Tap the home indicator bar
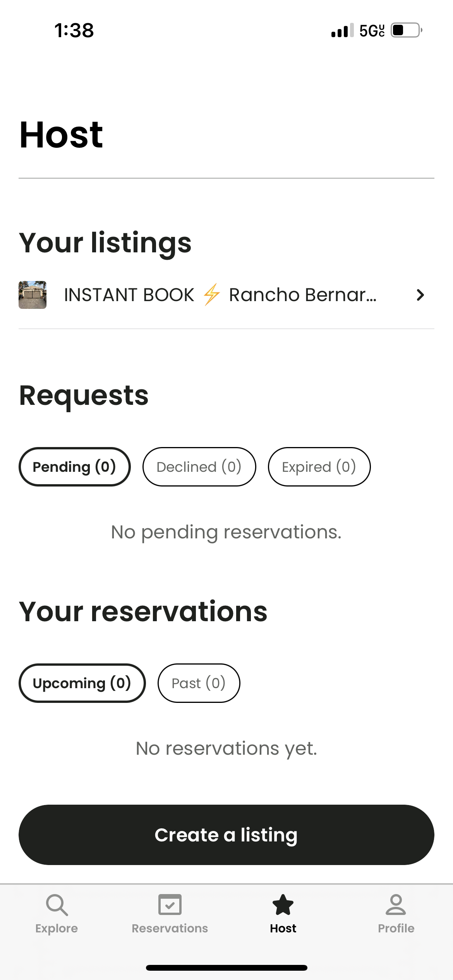 coord(226,968)
